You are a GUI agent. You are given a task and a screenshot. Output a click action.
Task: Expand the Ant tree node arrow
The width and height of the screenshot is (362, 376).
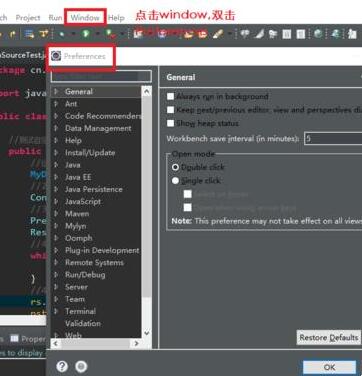(56, 104)
